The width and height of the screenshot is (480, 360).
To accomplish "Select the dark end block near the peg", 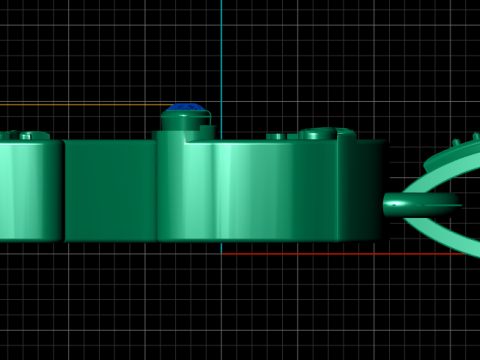I will [x=363, y=190].
